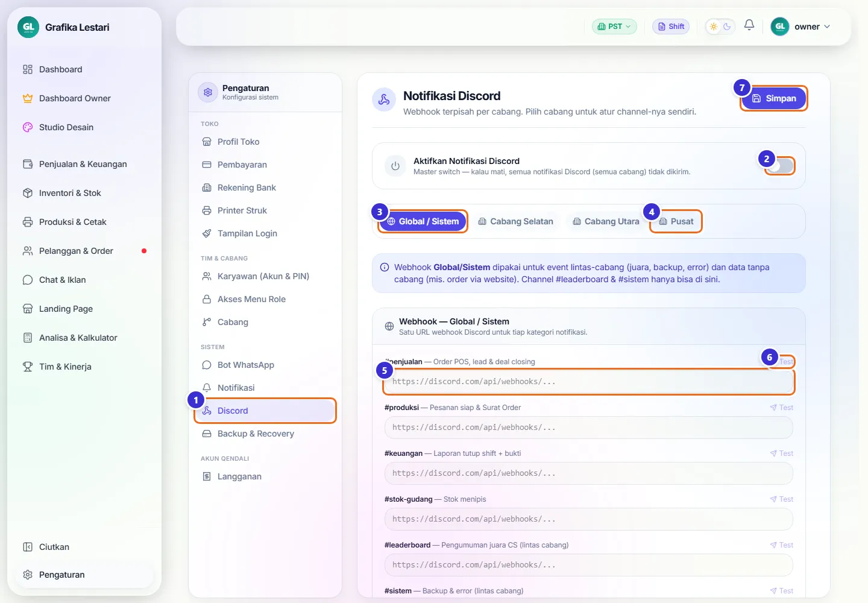
Task: Expand the owner account menu
Action: (x=801, y=27)
